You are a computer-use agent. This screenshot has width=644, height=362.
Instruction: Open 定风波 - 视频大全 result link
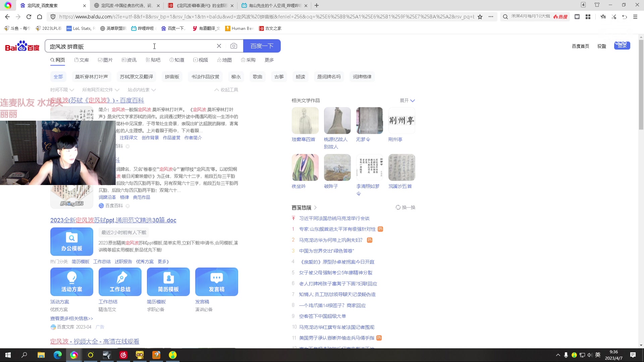point(95,341)
